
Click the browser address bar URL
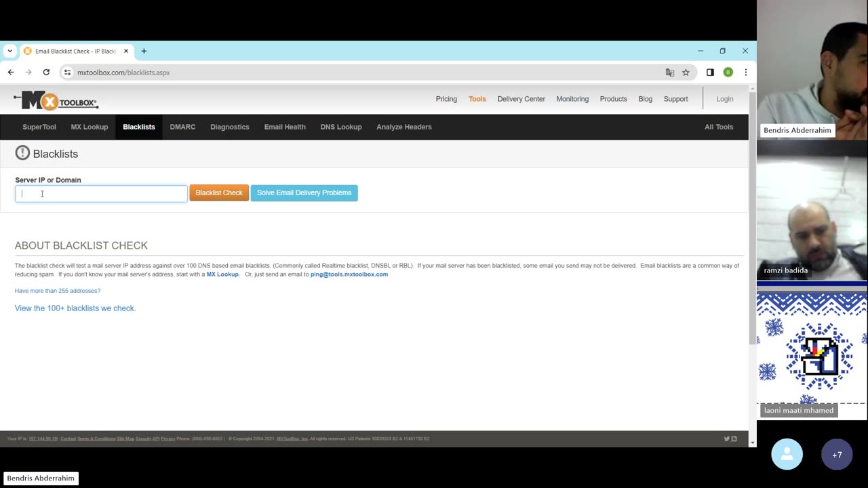[x=123, y=73]
